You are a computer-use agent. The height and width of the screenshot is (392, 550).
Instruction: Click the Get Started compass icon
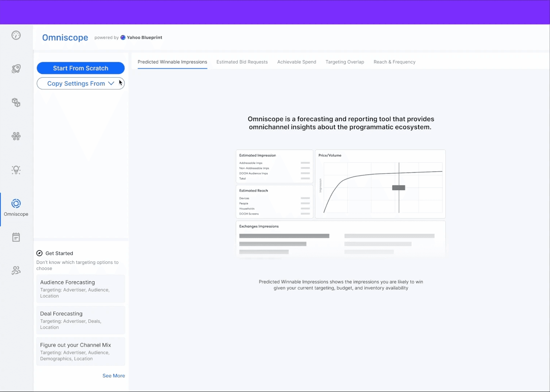40,253
